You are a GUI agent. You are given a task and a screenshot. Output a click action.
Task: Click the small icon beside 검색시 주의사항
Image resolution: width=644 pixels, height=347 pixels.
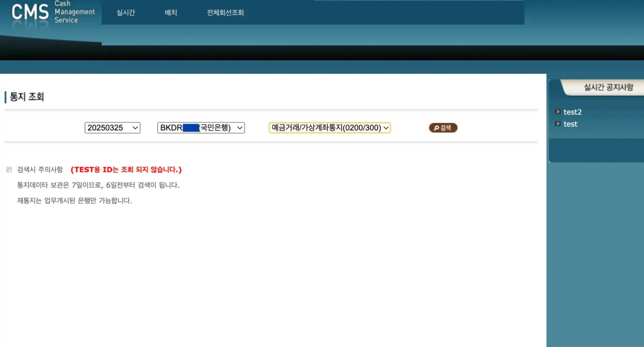pyautogui.click(x=9, y=170)
